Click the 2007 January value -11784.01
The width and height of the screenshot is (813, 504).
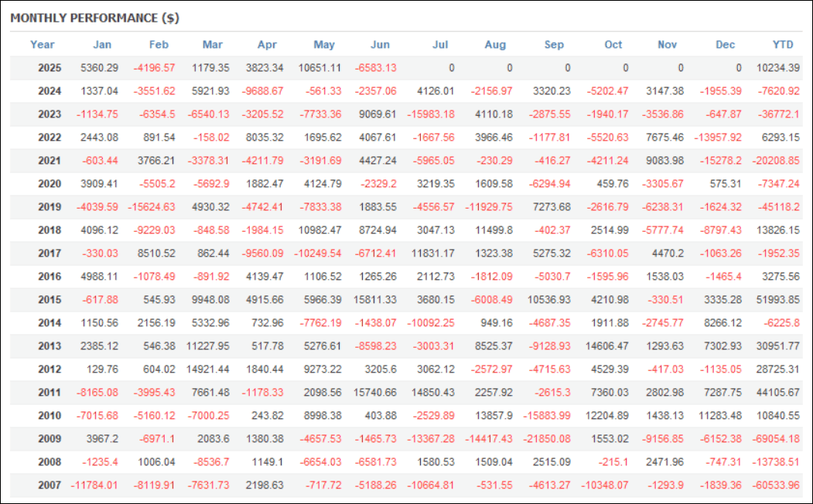(94, 485)
